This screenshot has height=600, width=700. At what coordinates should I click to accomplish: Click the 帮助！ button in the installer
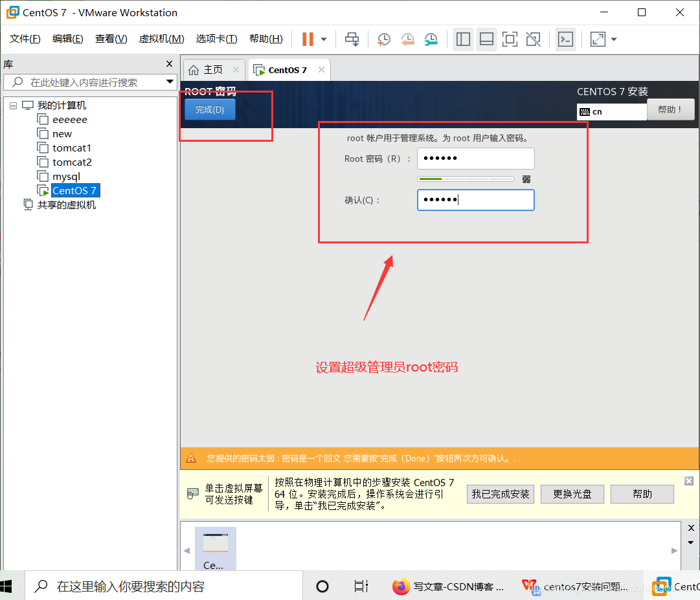(x=670, y=110)
